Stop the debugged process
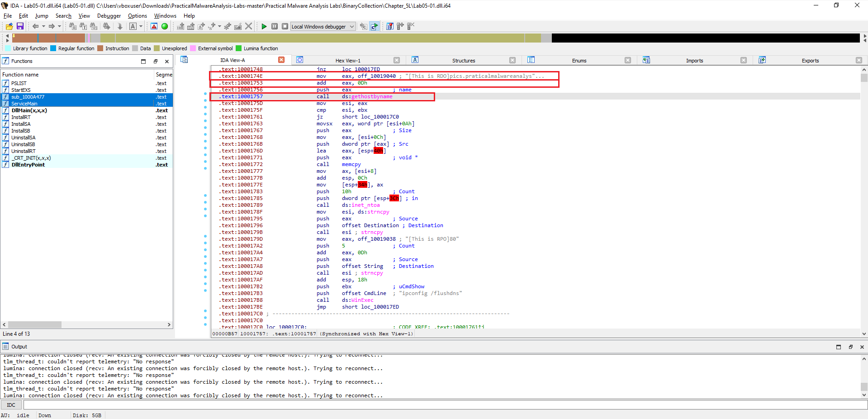The image size is (868, 419). pyautogui.click(x=285, y=26)
